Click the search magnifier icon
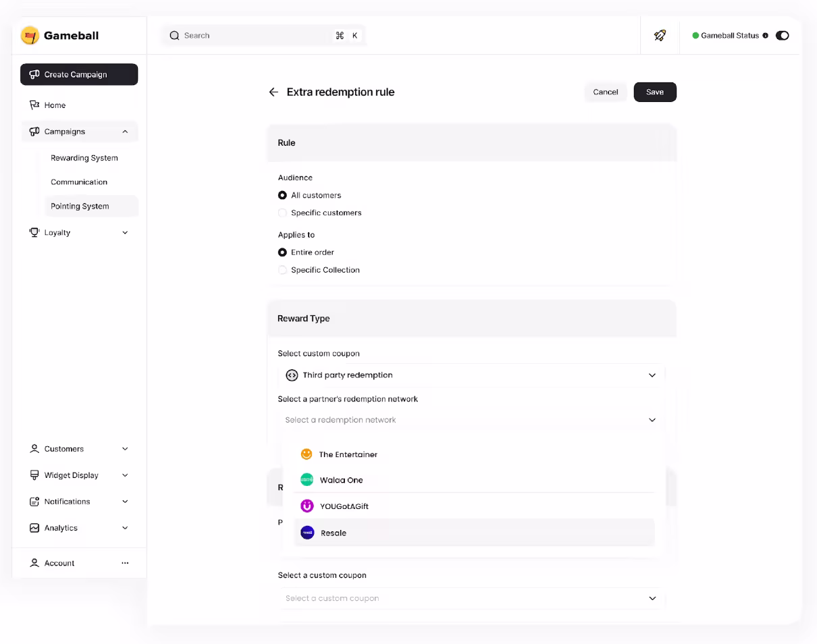The height and width of the screenshot is (644, 817). [175, 35]
